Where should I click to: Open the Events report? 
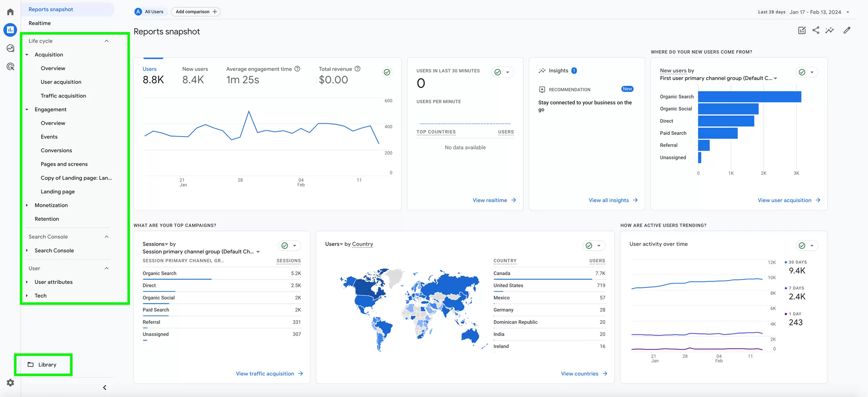[49, 137]
